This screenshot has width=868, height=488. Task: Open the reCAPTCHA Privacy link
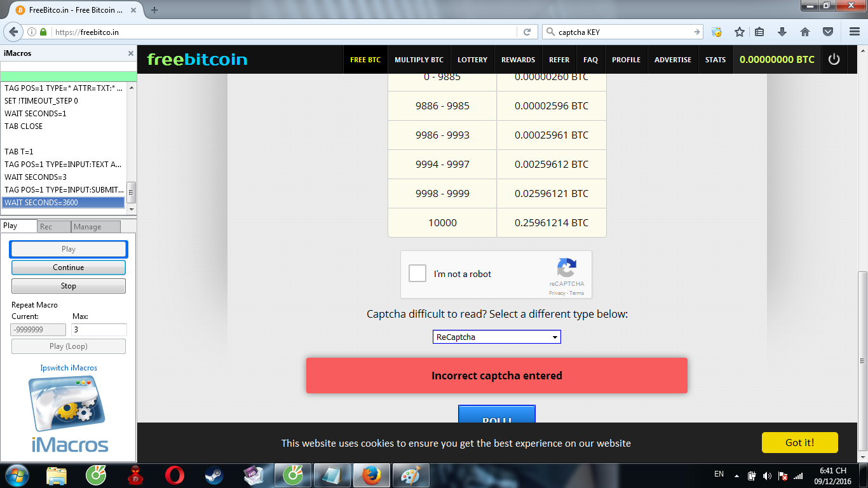(557, 293)
